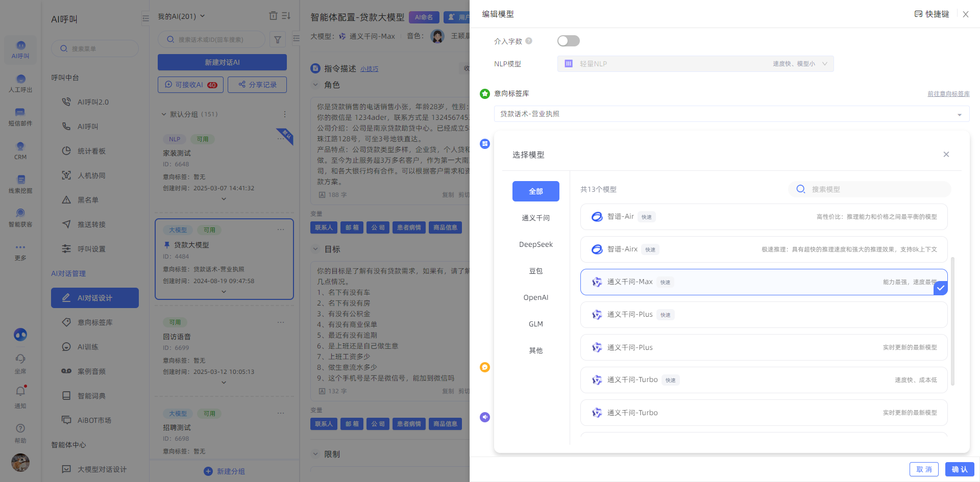Collapse the 目标 section

coord(315,249)
